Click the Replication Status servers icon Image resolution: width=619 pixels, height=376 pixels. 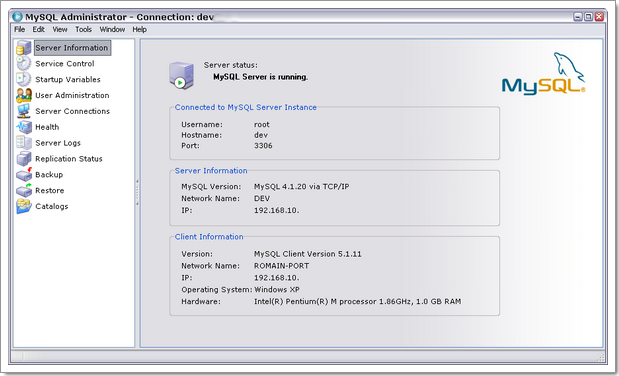pos(24,158)
